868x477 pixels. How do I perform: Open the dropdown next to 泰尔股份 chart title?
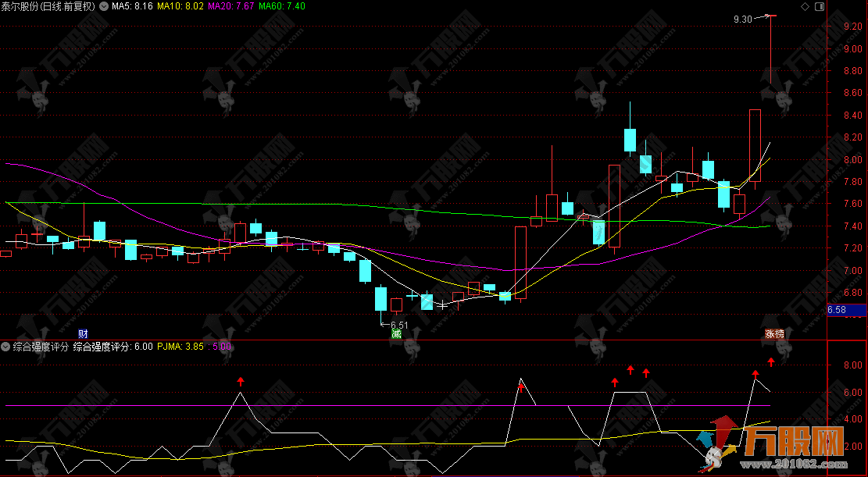pos(103,7)
